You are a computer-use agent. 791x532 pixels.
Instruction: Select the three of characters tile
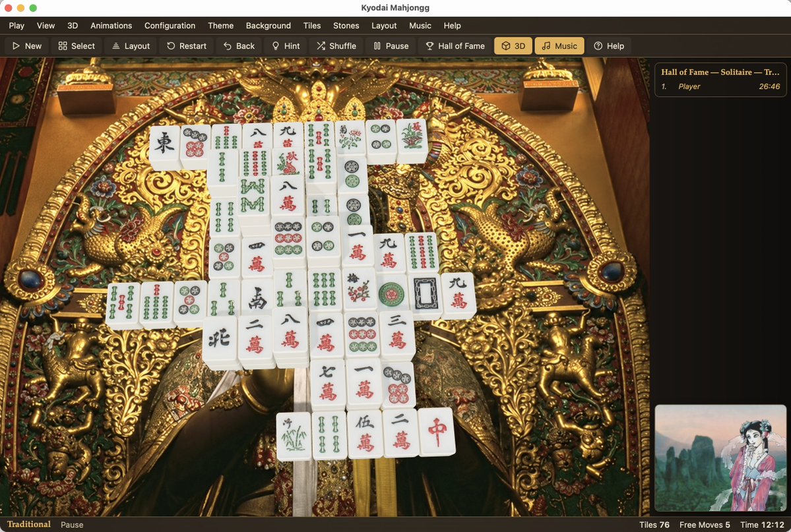tap(397, 333)
